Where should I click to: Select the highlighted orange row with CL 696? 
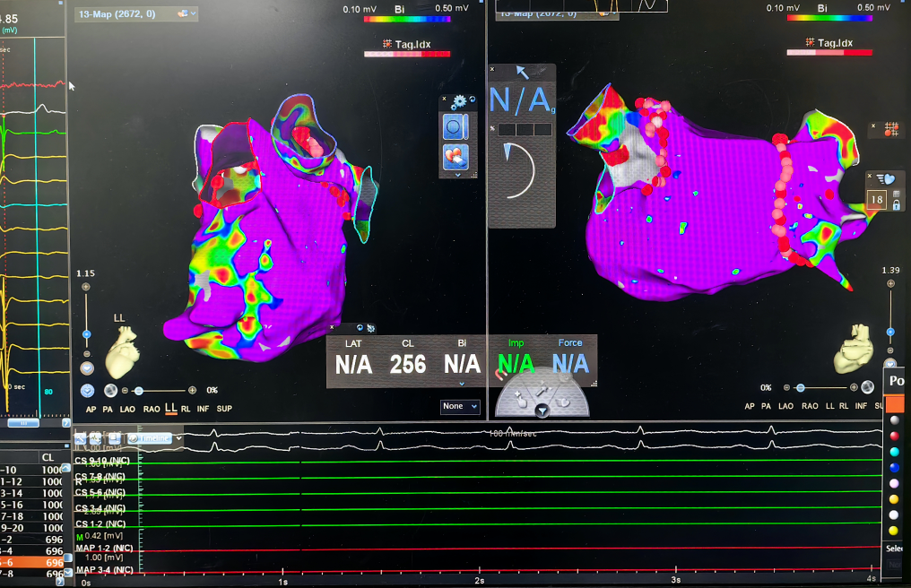click(x=31, y=562)
